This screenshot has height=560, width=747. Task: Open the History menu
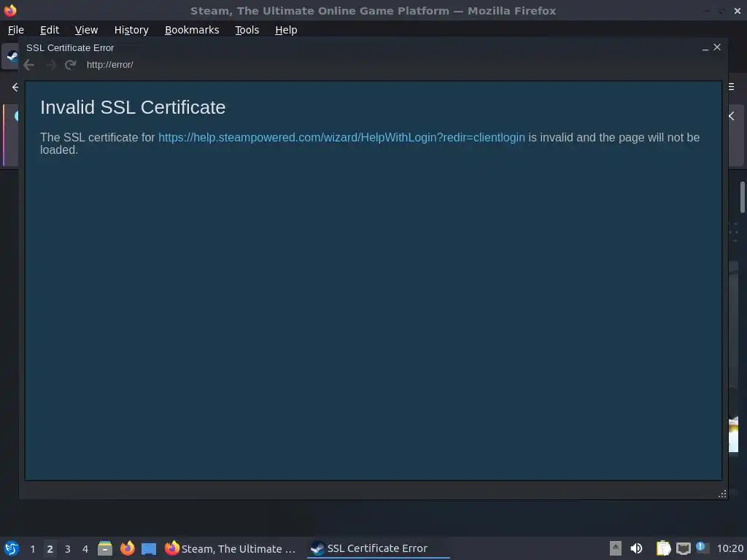(131, 30)
